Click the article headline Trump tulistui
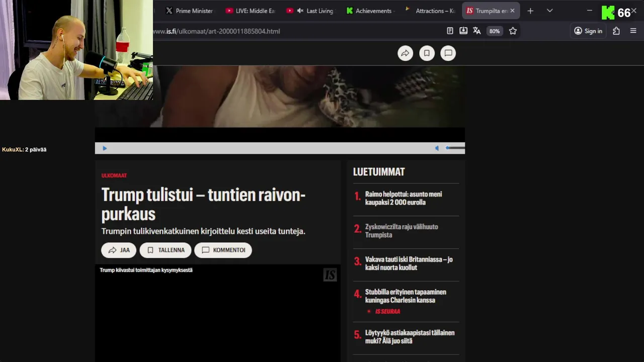 pyautogui.click(x=203, y=204)
